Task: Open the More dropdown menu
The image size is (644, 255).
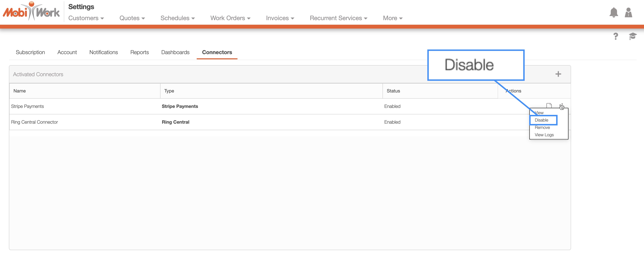Action: [393, 18]
